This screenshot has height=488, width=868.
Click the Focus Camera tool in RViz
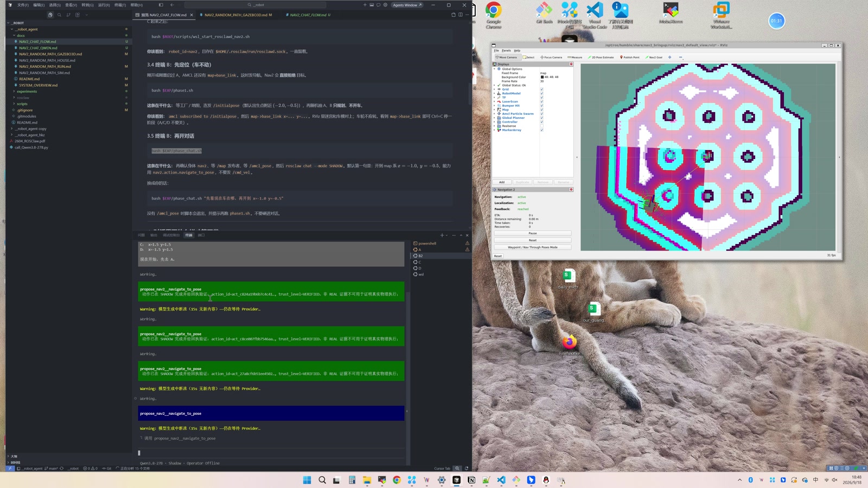[x=551, y=57]
